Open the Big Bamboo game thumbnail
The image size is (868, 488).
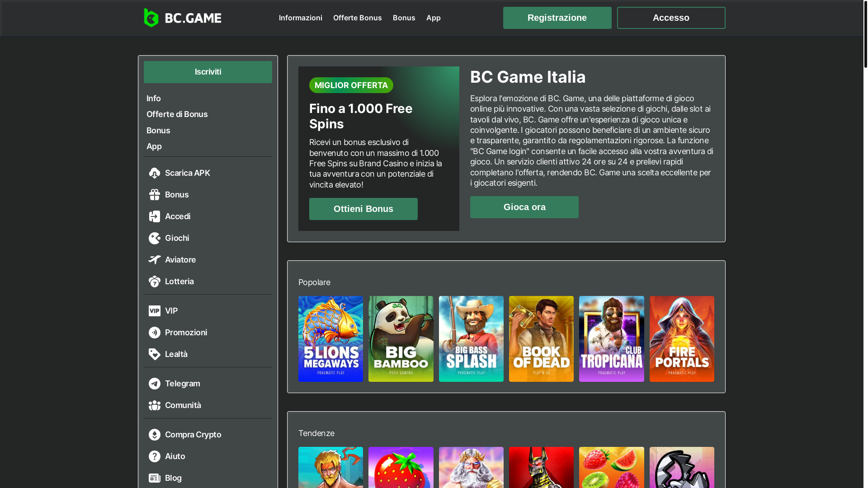pyautogui.click(x=401, y=339)
